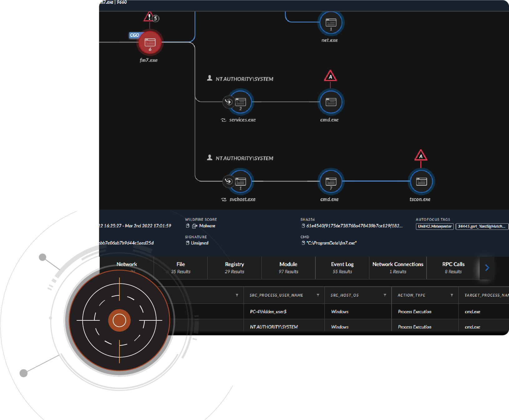The width and height of the screenshot is (509, 420).
Task: Click the Unit42.Meterpreter AutoFocus tag
Action: (x=434, y=226)
